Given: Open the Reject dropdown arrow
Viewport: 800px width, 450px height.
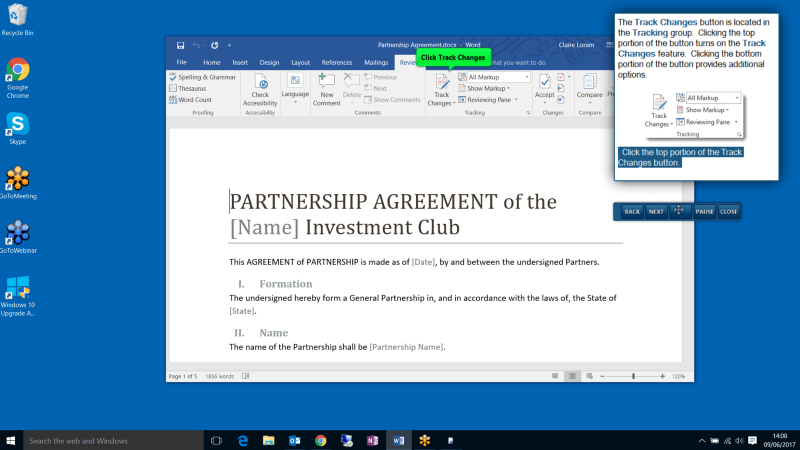Looking at the screenshot, I should pyautogui.click(x=569, y=77).
